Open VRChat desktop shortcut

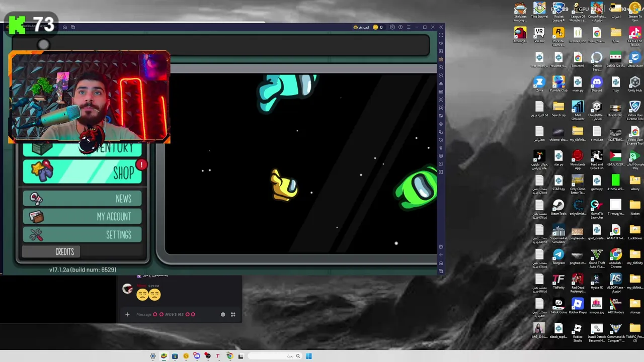coord(539,35)
